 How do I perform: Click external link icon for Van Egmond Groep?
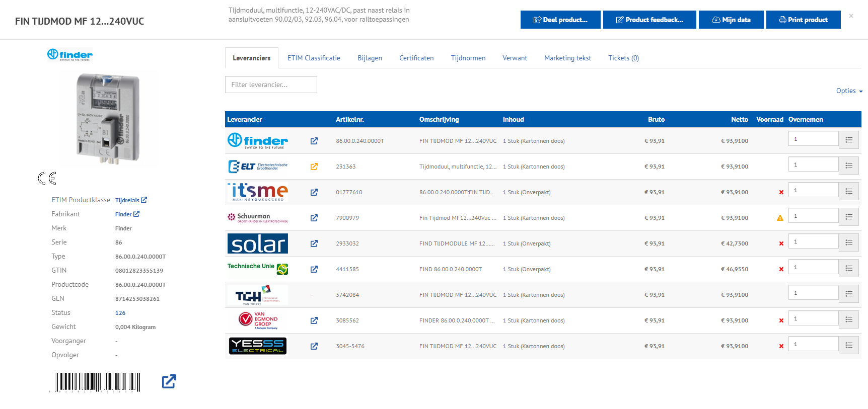314,320
